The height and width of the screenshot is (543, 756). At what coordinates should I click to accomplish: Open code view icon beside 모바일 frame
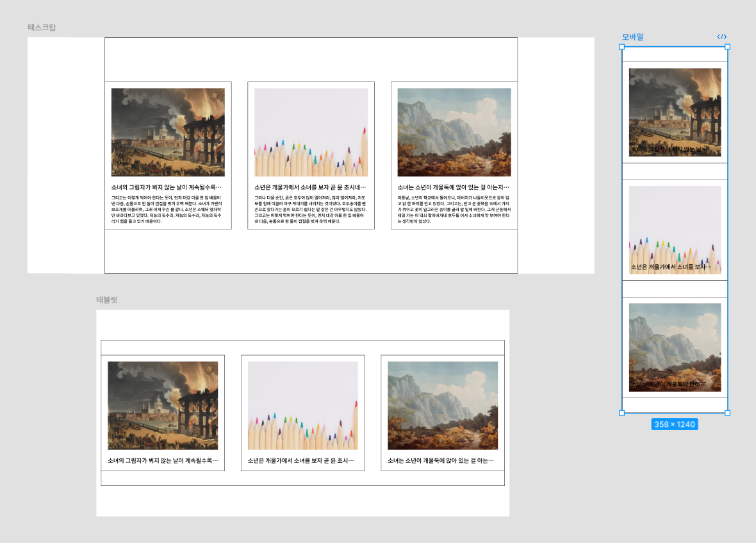[x=722, y=37]
